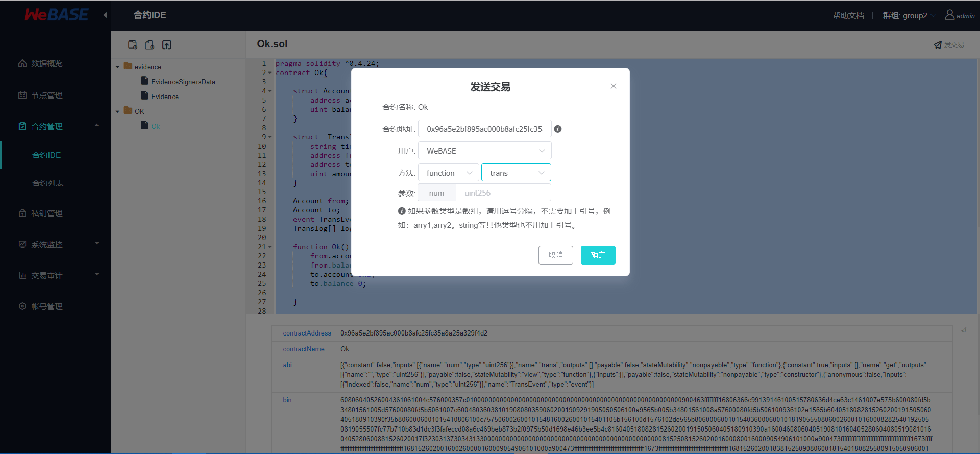Click the send transaction paper-plane icon
Screen dimensions: 980x454
938,45
